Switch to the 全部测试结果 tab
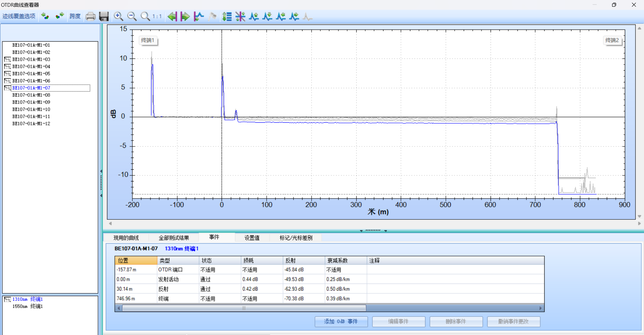The width and height of the screenshot is (644, 335). click(174, 238)
